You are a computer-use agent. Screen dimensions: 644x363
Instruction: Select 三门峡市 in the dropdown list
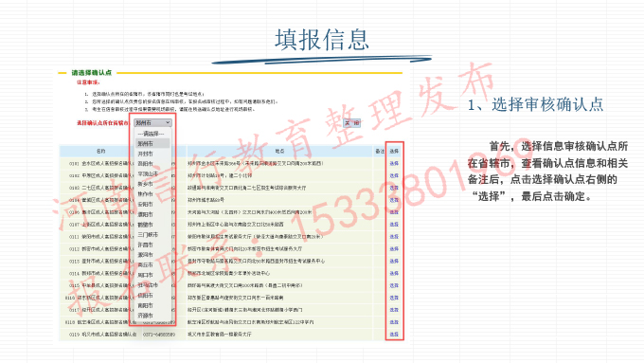(x=148, y=235)
